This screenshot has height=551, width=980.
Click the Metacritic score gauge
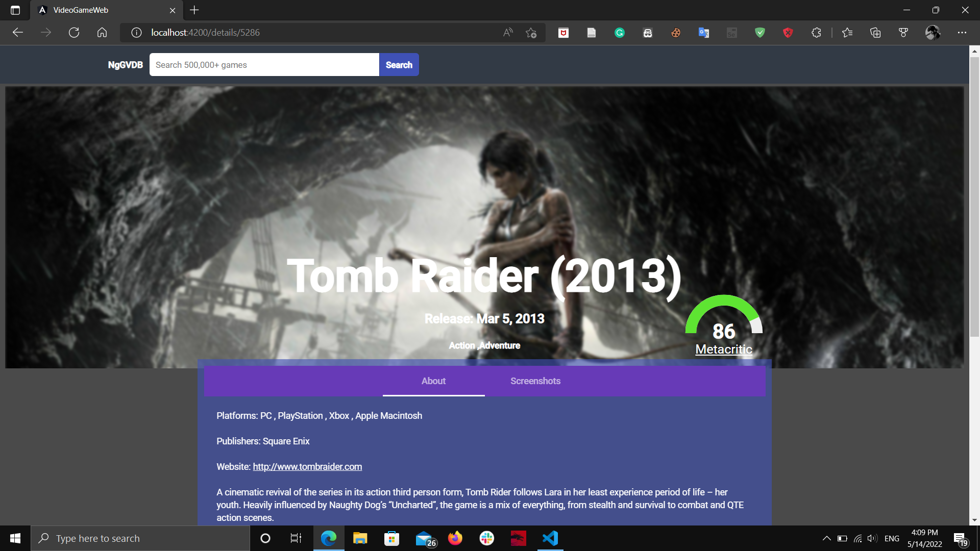723,329
